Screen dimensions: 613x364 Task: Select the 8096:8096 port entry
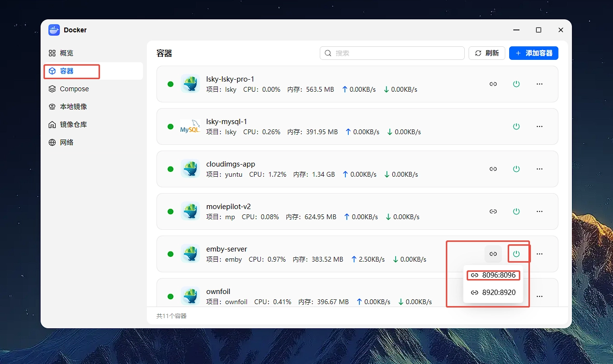[x=493, y=275]
